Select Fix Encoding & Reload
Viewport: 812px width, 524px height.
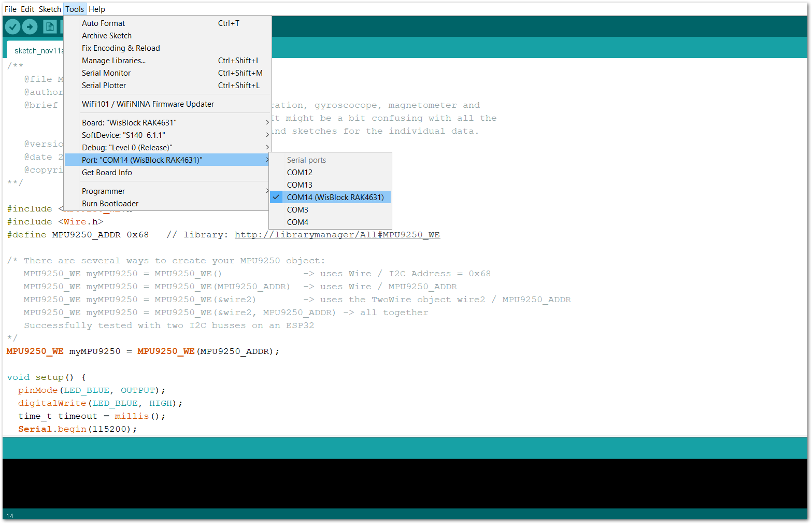coord(167,48)
